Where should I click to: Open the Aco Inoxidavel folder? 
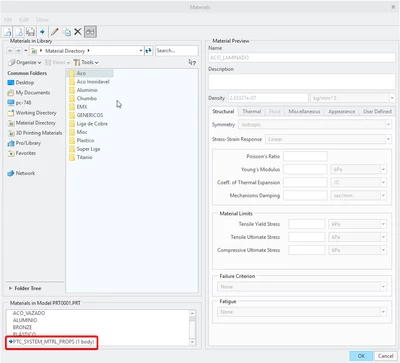(89, 82)
